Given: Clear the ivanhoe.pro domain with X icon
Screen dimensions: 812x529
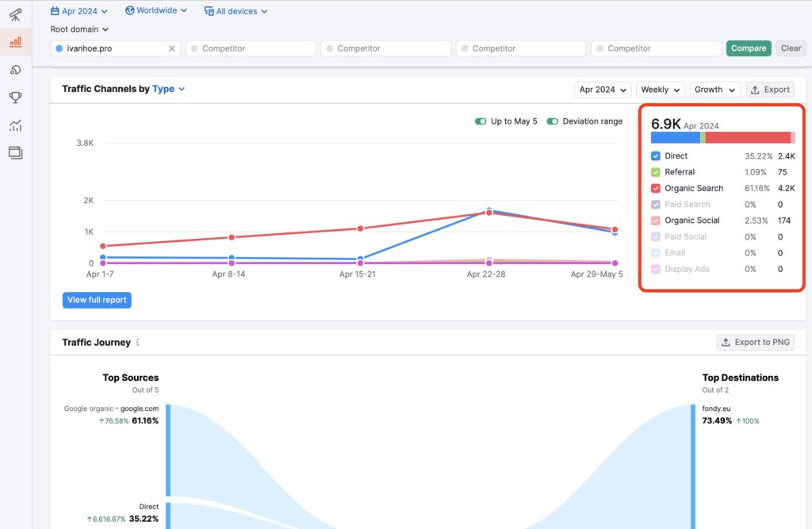Looking at the screenshot, I should pos(172,48).
